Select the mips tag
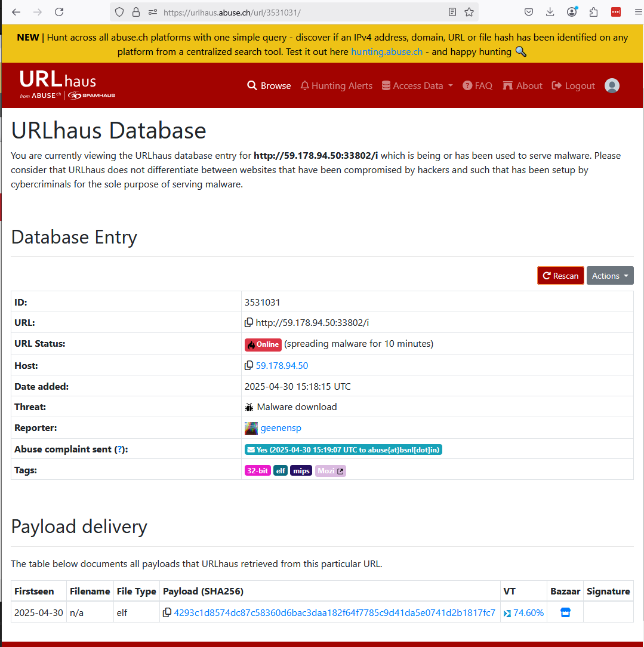 pyautogui.click(x=301, y=471)
